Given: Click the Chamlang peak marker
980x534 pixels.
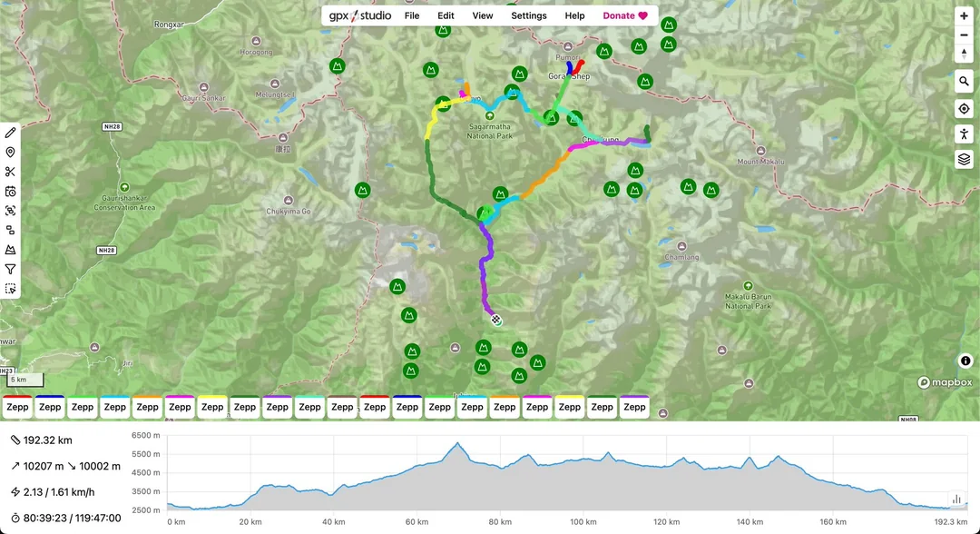Looking at the screenshot, I should point(681,246).
